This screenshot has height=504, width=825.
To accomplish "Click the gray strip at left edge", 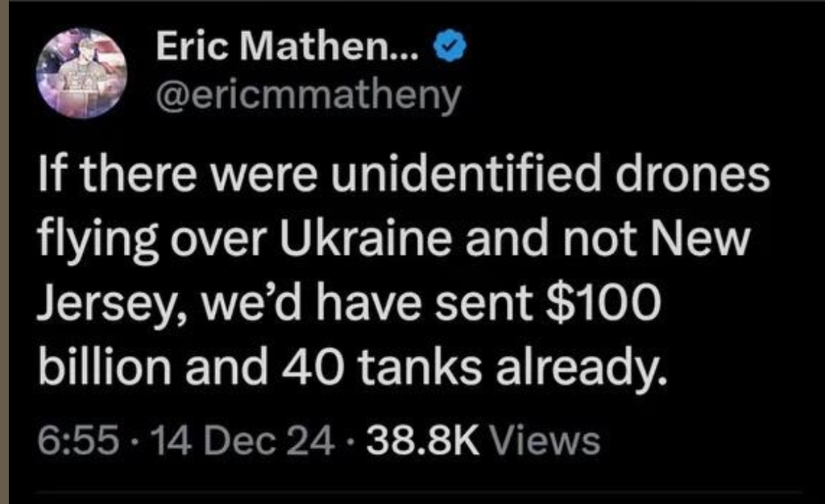I will coord(4,252).
